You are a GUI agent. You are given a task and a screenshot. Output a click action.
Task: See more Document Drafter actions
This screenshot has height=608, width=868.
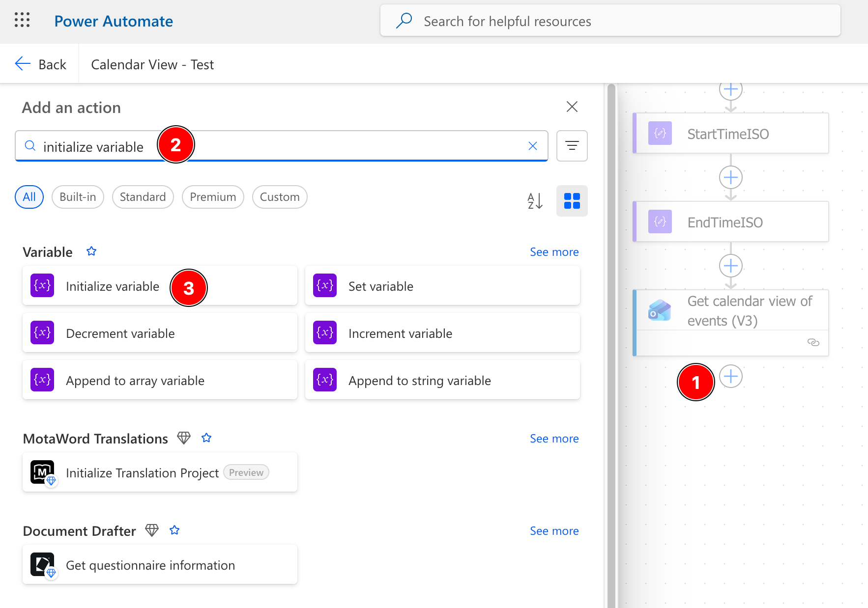554,531
